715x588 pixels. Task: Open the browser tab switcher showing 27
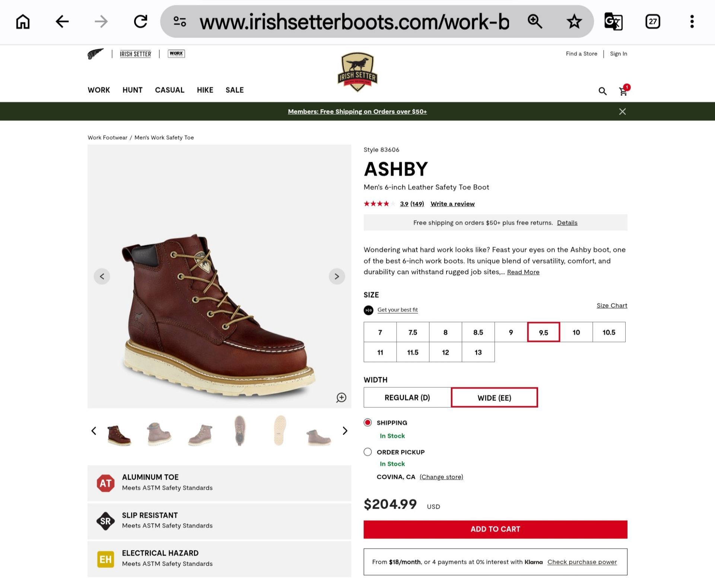coord(652,22)
